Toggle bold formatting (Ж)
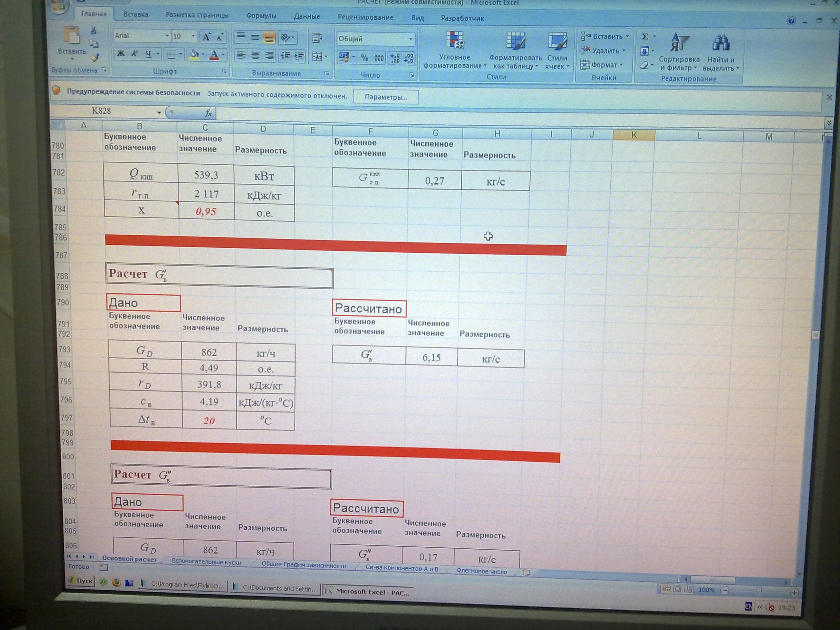The height and width of the screenshot is (630, 840). (x=121, y=53)
